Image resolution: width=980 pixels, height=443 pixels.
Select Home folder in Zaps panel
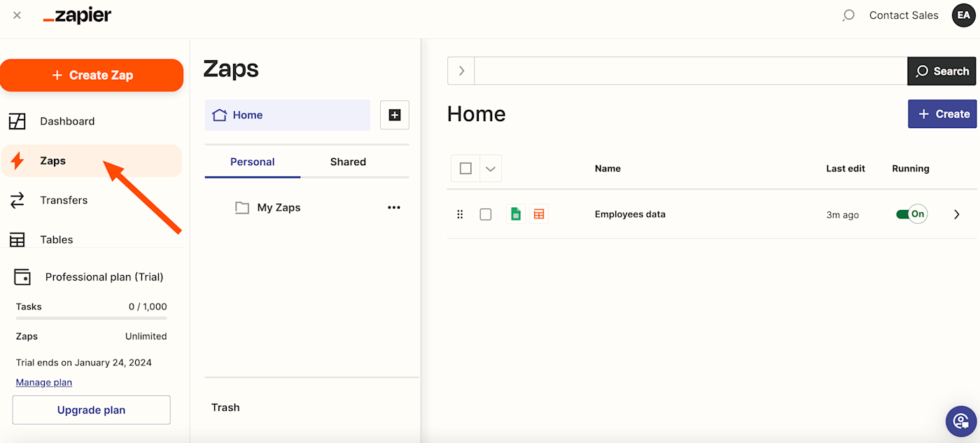288,115
